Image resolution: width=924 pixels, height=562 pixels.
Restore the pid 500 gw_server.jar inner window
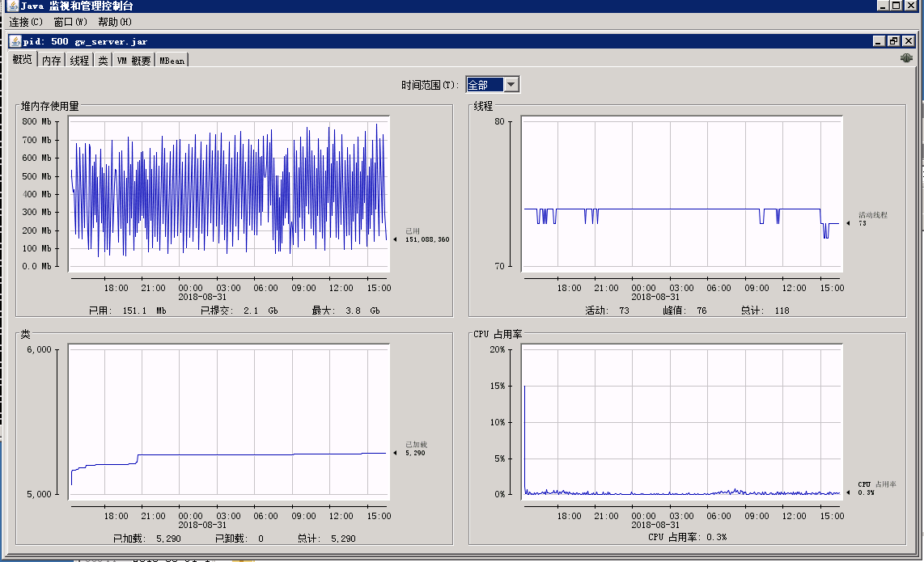[893, 40]
